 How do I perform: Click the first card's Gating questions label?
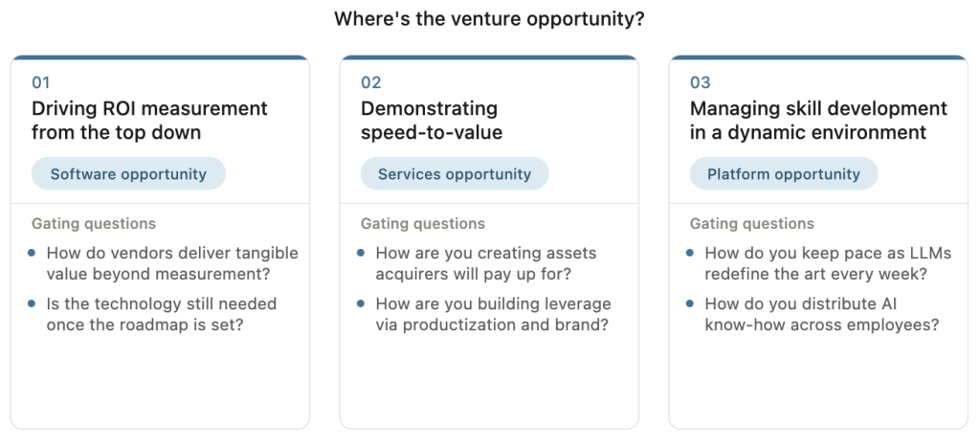tap(94, 224)
